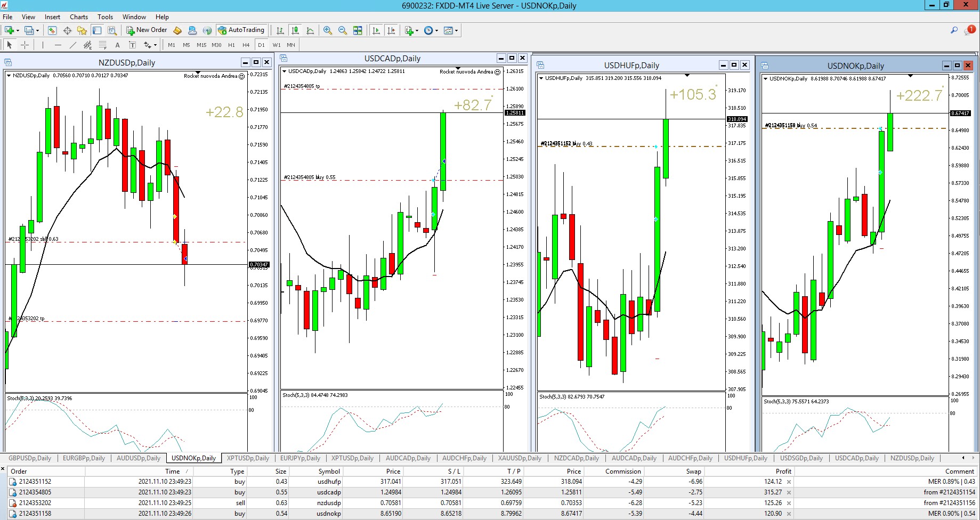Switch chart to bar chart mode

[x=280, y=30]
